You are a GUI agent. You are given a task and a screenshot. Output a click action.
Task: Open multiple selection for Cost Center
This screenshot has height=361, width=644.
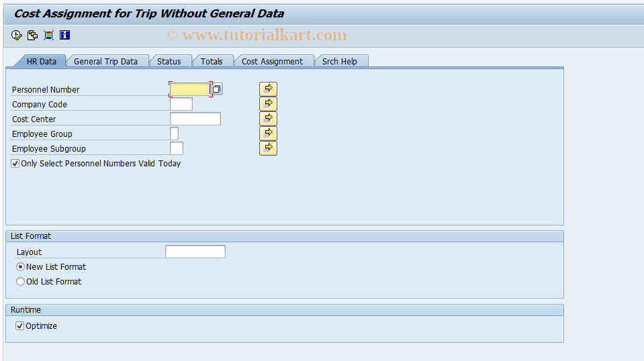[268, 119]
